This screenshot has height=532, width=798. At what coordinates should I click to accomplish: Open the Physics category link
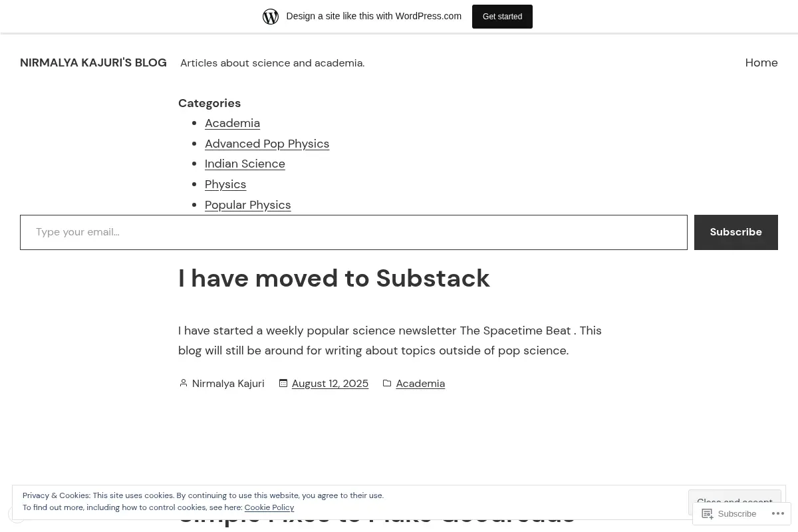tap(225, 184)
